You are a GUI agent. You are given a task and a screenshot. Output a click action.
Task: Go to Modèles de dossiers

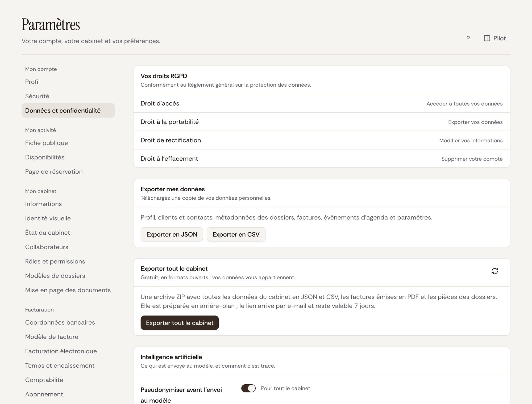68,276
